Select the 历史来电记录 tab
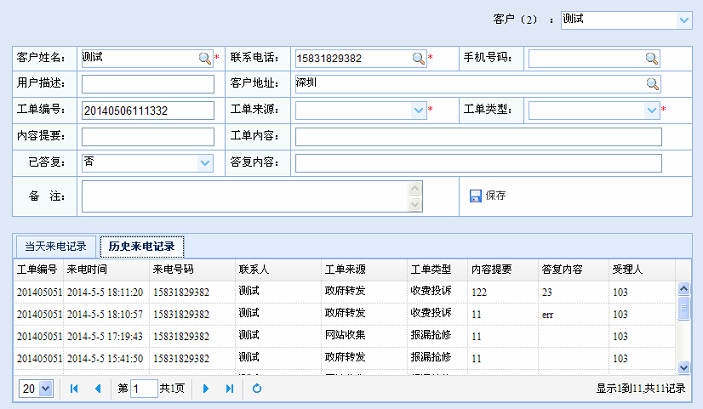 coord(141,246)
